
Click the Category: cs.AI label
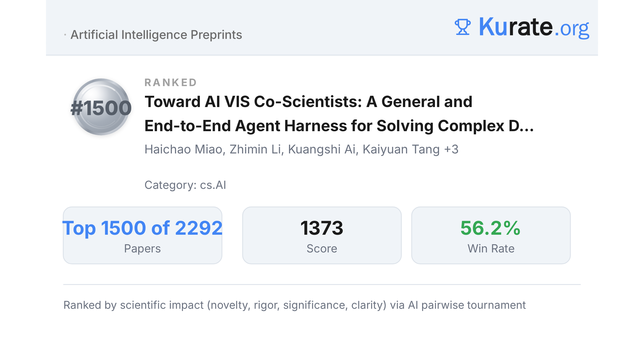coord(185,185)
